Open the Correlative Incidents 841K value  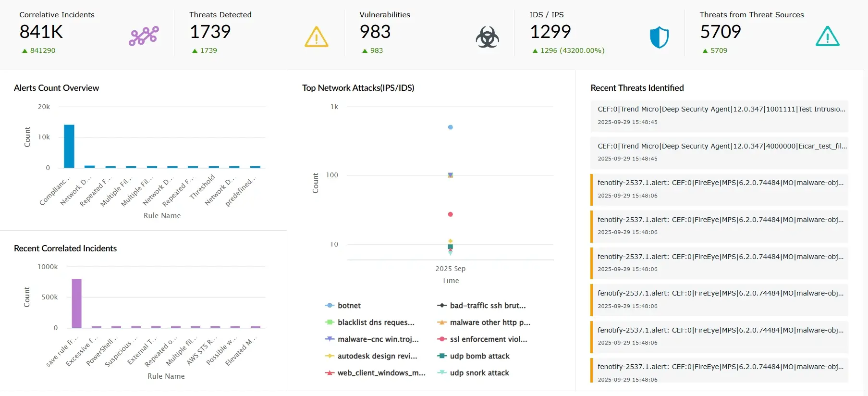(x=41, y=32)
